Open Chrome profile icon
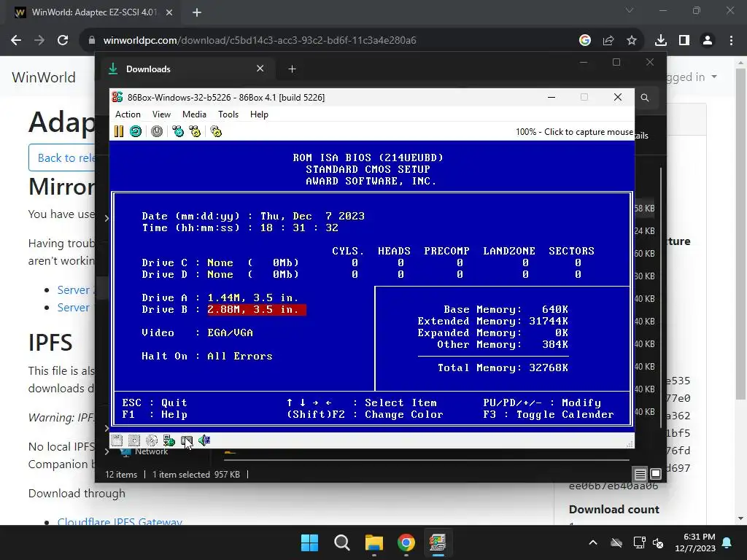The image size is (747, 560). pos(708,41)
